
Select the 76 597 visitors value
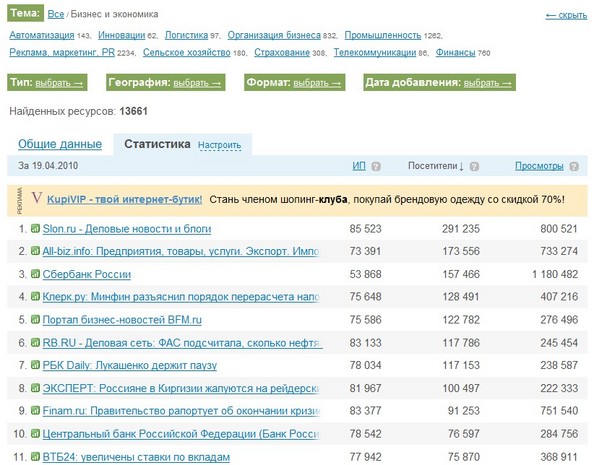(464, 434)
